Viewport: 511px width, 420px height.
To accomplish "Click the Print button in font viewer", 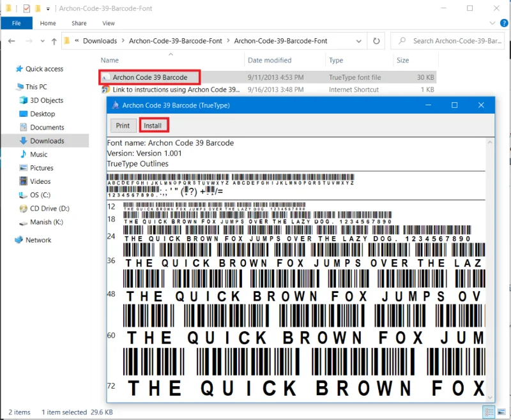I will click(123, 126).
